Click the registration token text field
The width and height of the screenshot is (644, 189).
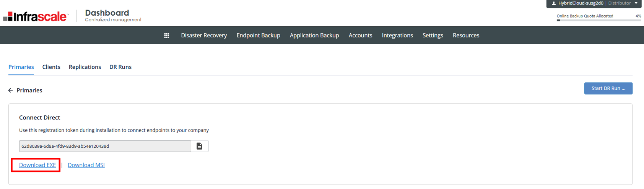pyautogui.click(x=105, y=146)
